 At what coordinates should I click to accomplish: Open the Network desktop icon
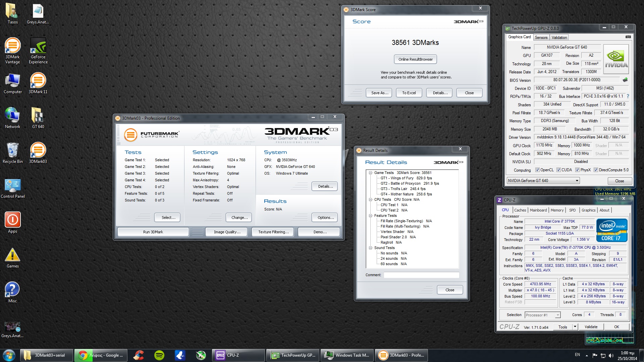pos(12,118)
